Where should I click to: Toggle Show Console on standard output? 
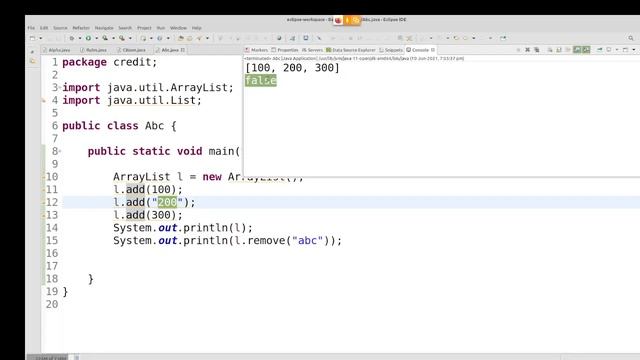point(577,50)
